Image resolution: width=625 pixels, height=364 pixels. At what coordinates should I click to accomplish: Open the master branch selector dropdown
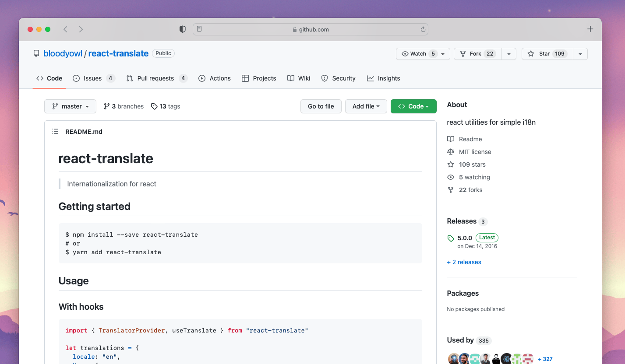click(70, 106)
